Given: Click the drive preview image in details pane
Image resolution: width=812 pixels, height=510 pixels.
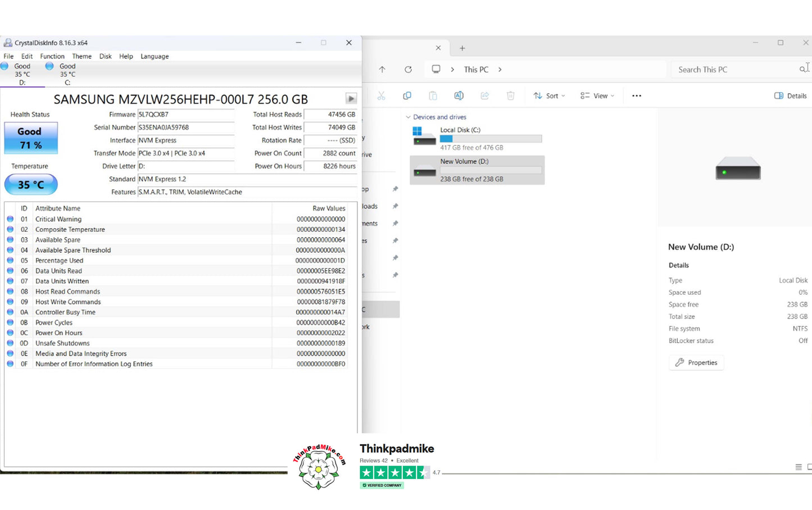Looking at the screenshot, I should (x=738, y=169).
